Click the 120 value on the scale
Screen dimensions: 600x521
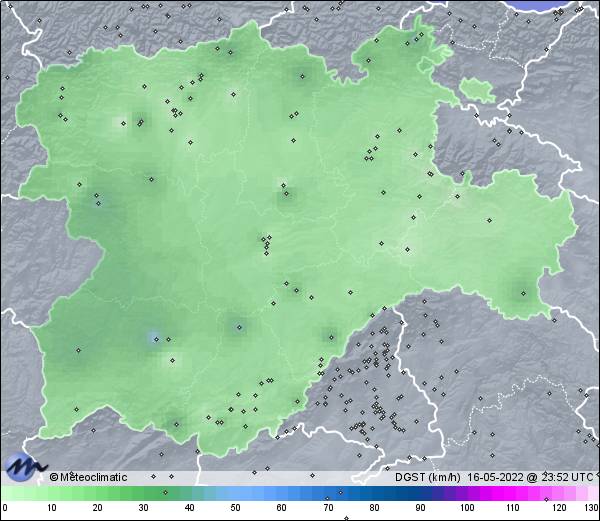click(x=559, y=508)
